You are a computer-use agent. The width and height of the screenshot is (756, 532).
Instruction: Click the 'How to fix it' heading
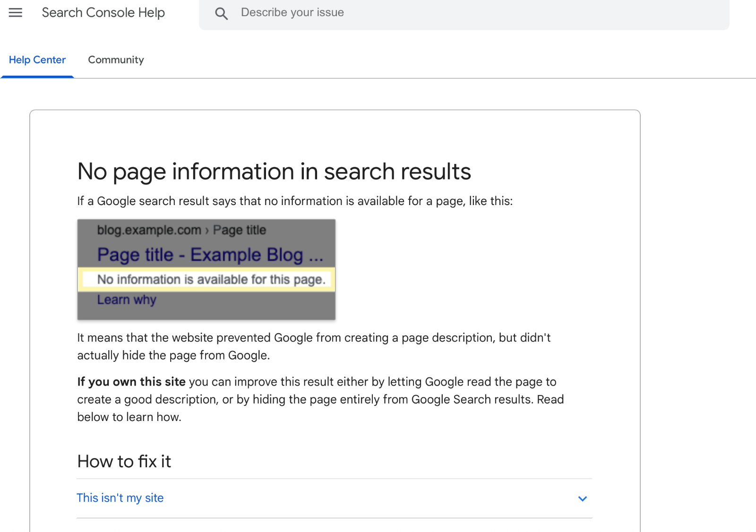point(124,462)
